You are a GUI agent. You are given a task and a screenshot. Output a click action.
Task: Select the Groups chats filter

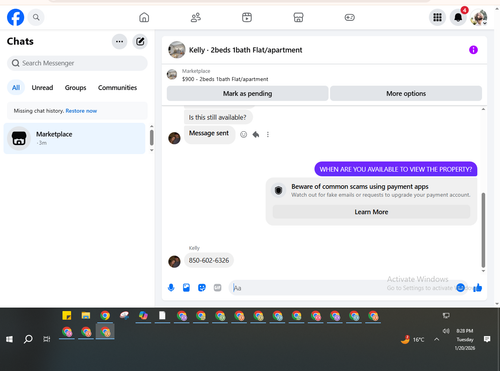tap(75, 88)
